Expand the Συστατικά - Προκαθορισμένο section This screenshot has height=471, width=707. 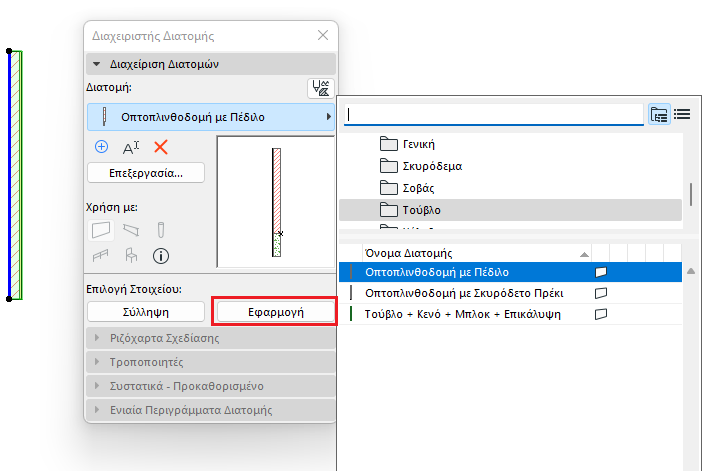[x=211, y=386]
